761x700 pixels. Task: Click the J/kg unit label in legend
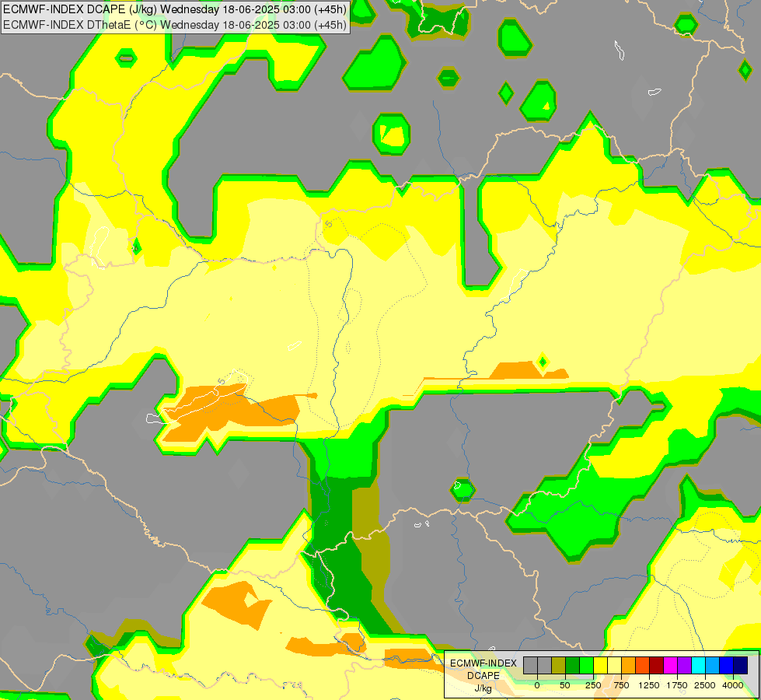tap(483, 688)
